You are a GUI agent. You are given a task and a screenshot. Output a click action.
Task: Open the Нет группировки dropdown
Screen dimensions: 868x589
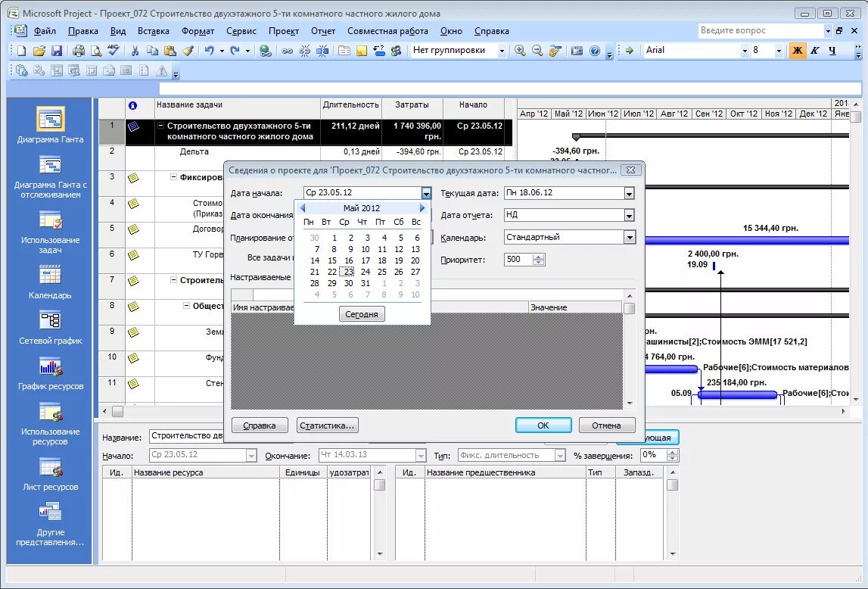pyautogui.click(x=502, y=51)
